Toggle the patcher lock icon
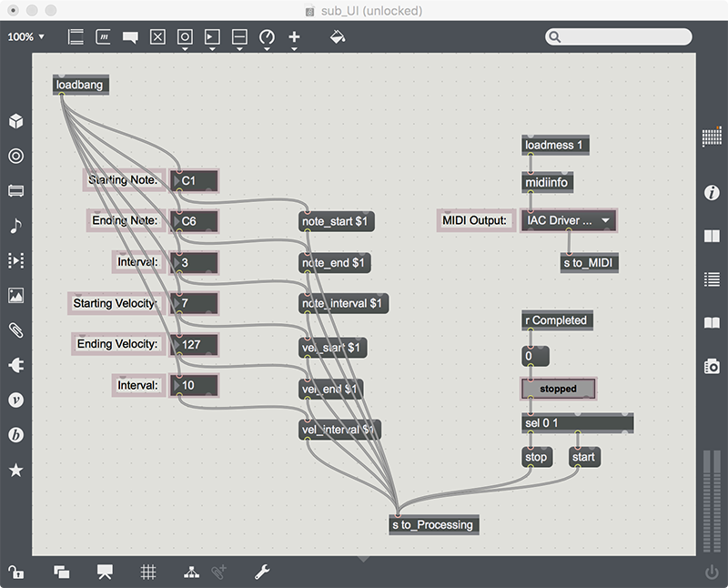Viewport: 728px width, 588px height. click(15, 572)
